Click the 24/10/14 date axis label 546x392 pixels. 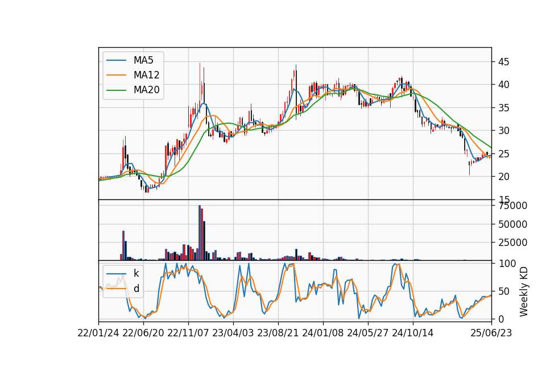click(x=413, y=333)
